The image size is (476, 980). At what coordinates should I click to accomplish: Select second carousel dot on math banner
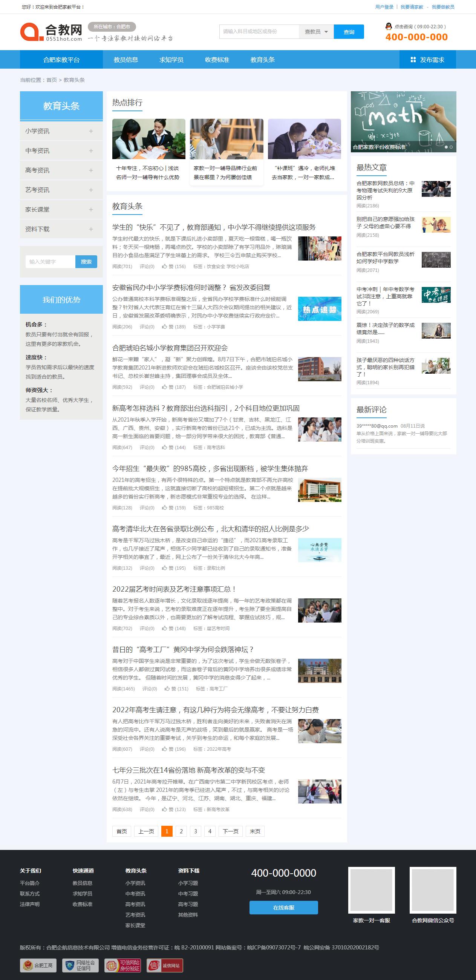(x=451, y=147)
